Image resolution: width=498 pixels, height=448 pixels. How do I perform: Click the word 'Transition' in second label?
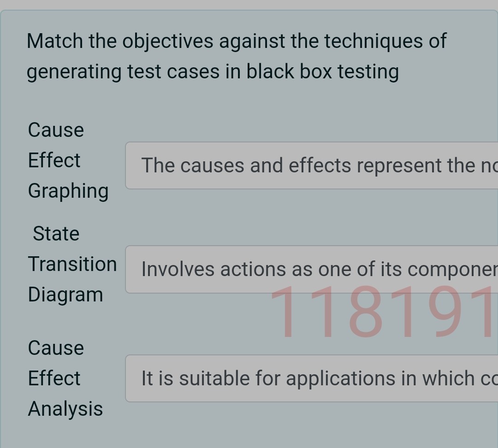coord(72,264)
